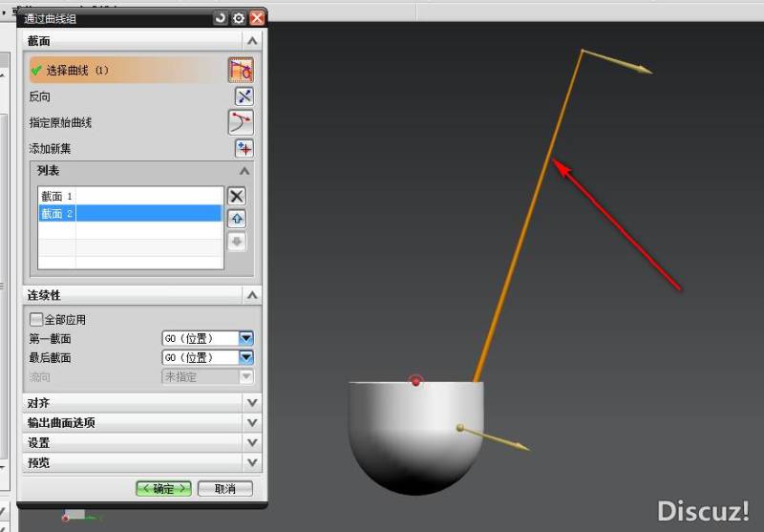The width and height of the screenshot is (764, 532).
Task: Close the 通过曲线组 dialog
Action: pyautogui.click(x=257, y=18)
